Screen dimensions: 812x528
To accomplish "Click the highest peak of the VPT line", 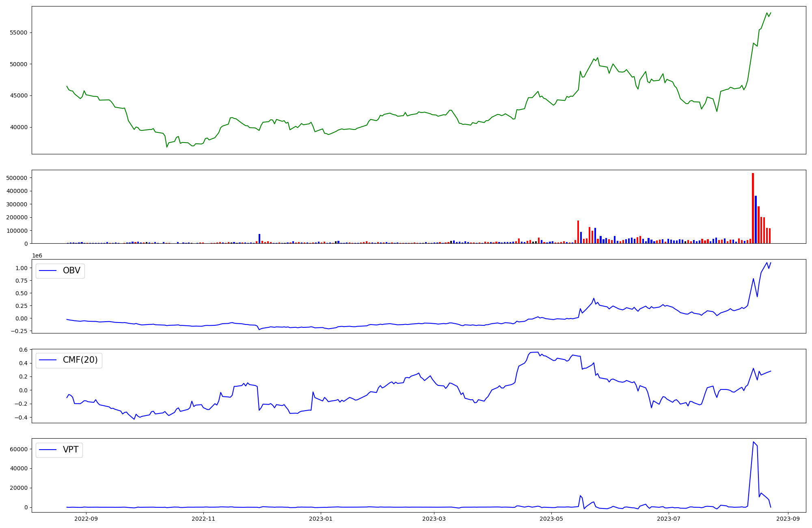I will coord(754,442).
